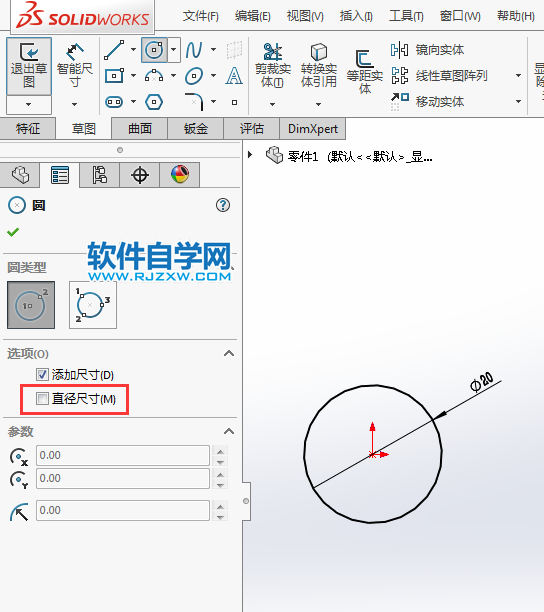Switch to the DimXpert tab
The height and width of the screenshot is (612, 544).
point(313,128)
